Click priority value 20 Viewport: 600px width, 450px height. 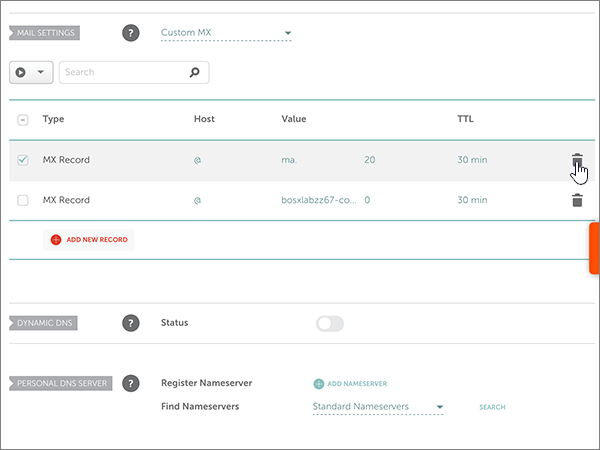[x=369, y=160]
